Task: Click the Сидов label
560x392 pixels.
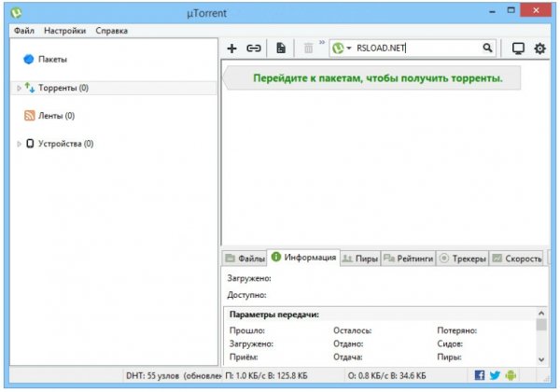Action: pyautogui.click(x=450, y=343)
